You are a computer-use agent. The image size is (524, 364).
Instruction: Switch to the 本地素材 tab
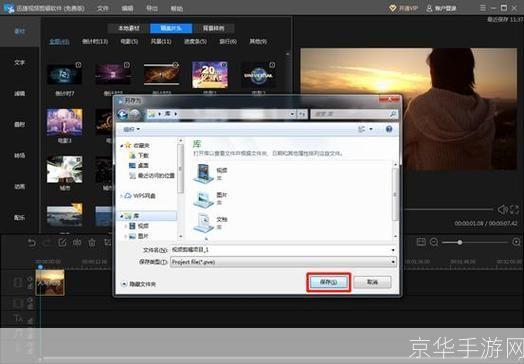129,28
